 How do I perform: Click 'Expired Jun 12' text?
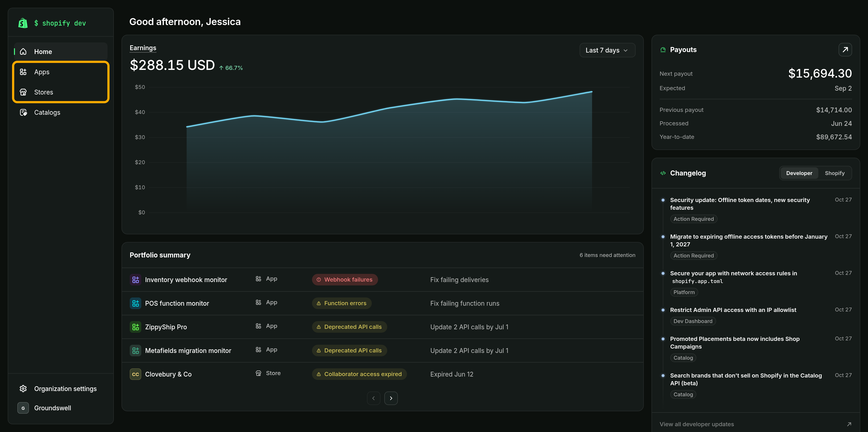tap(452, 374)
